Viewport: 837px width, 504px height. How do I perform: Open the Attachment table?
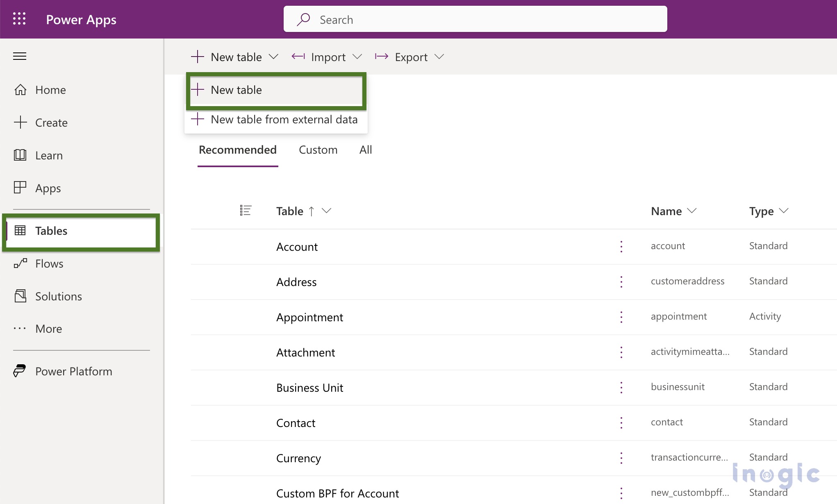305,352
